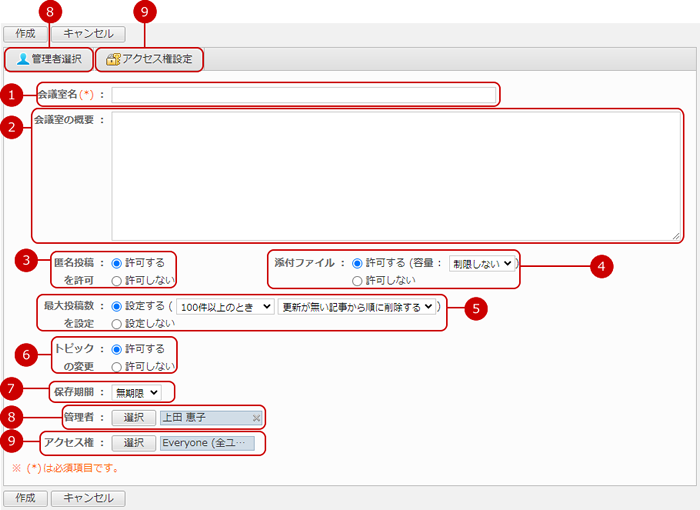Click the ※ (*)は必須項目です note
This screenshot has width=700, height=510.
tap(65, 468)
